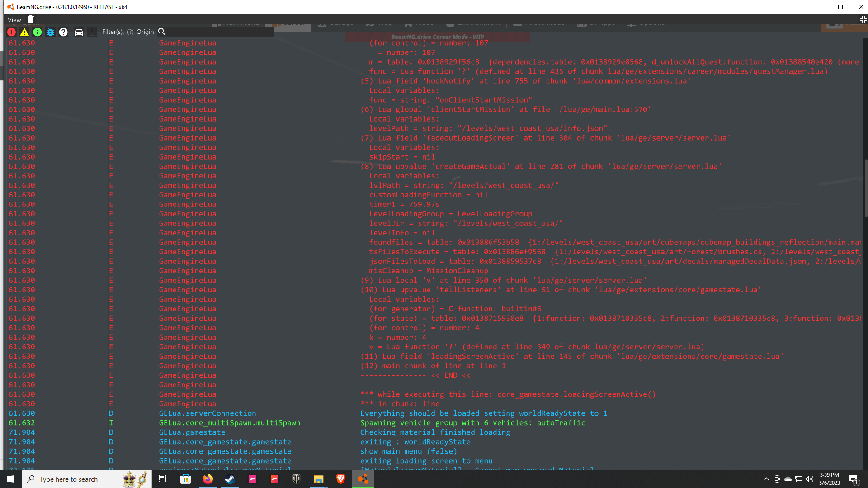The image size is (868, 488).
Task: Click the Origin filter label
Action: (x=145, y=32)
